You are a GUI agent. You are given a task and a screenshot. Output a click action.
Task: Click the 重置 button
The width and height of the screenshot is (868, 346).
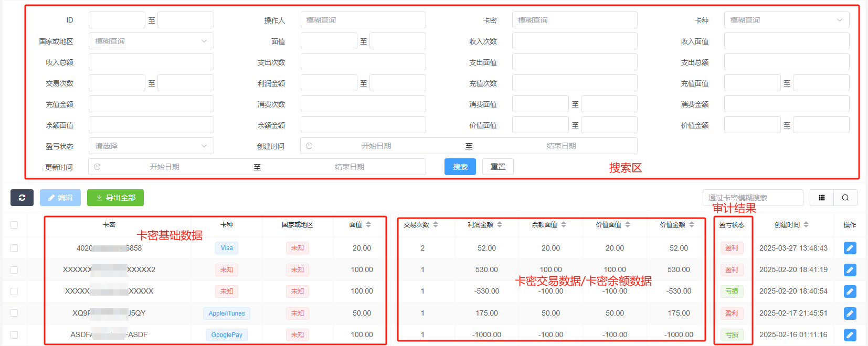[498, 167]
